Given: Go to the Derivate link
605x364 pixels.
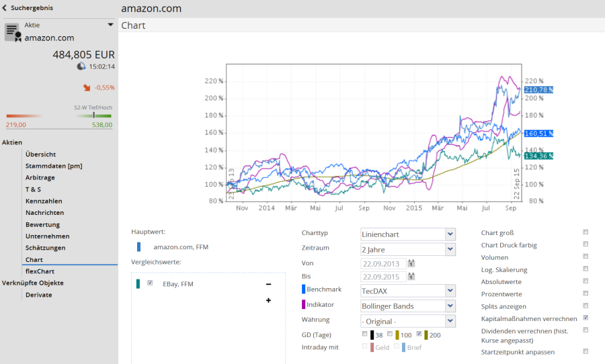Looking at the screenshot, I should 38,295.
